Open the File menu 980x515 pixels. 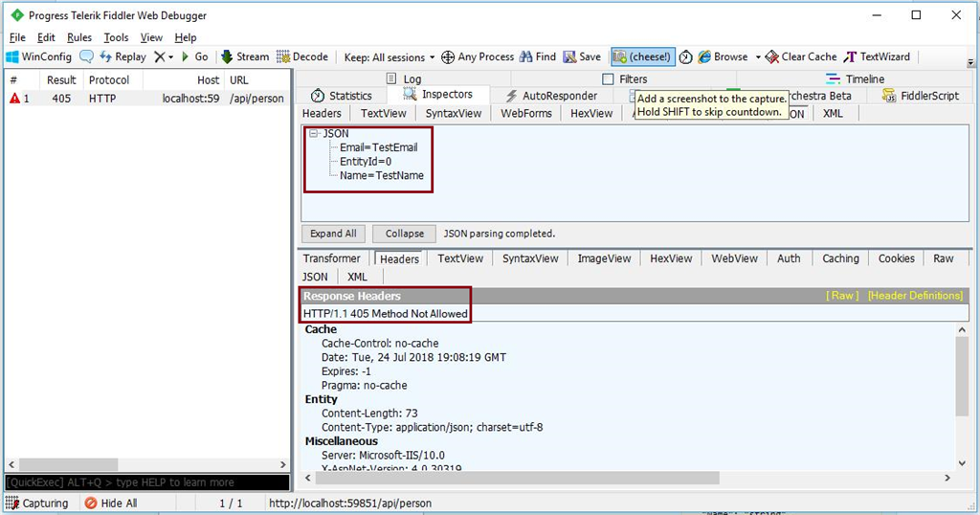tap(17, 37)
